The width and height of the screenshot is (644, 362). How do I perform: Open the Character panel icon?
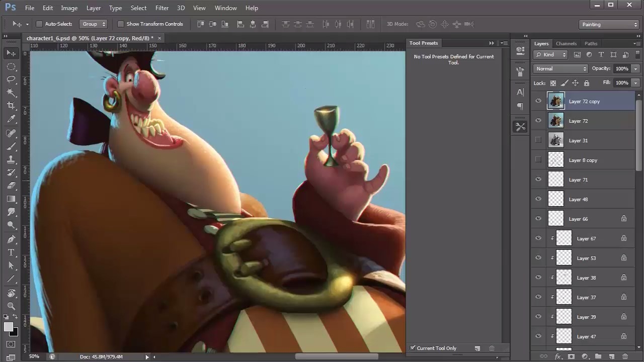pyautogui.click(x=520, y=93)
